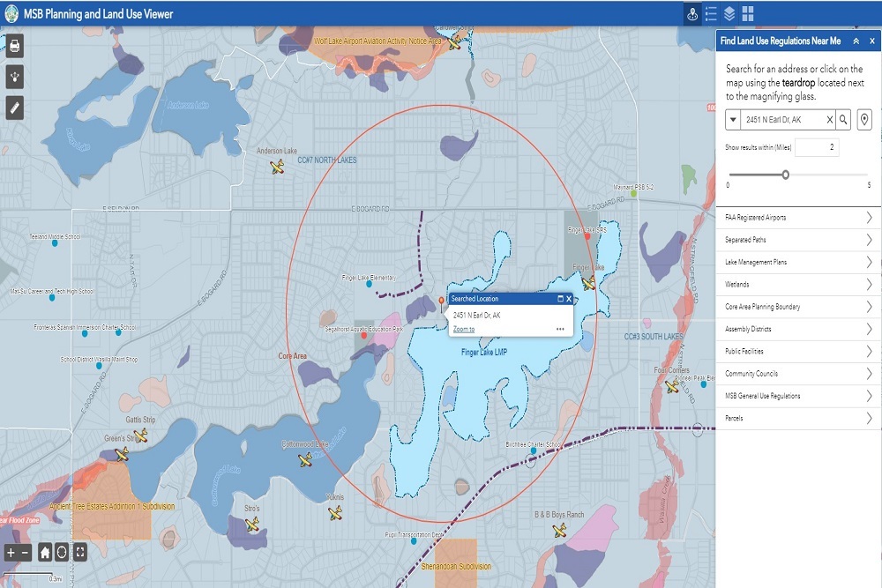The height and width of the screenshot is (588, 882).
Task: Expand Parcels results
Action: coord(798,418)
